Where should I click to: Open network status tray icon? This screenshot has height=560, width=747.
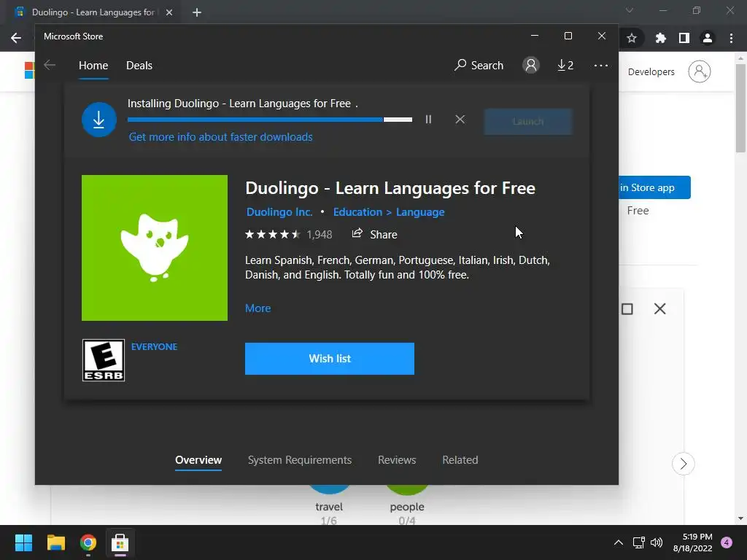click(638, 542)
